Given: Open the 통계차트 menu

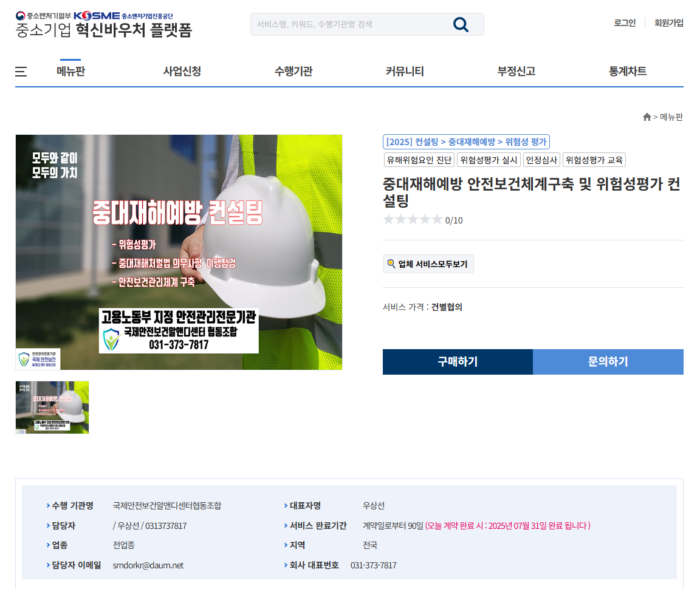Looking at the screenshot, I should tap(628, 72).
